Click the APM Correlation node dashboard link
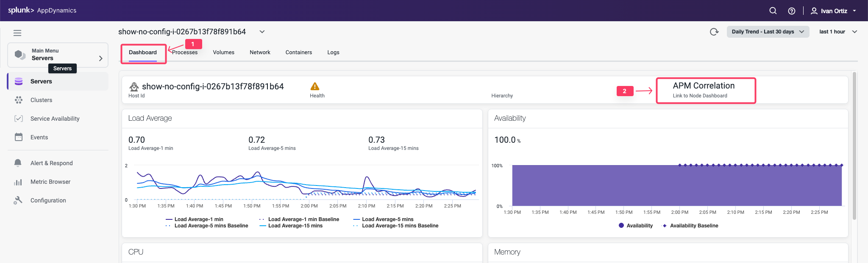 (x=700, y=96)
